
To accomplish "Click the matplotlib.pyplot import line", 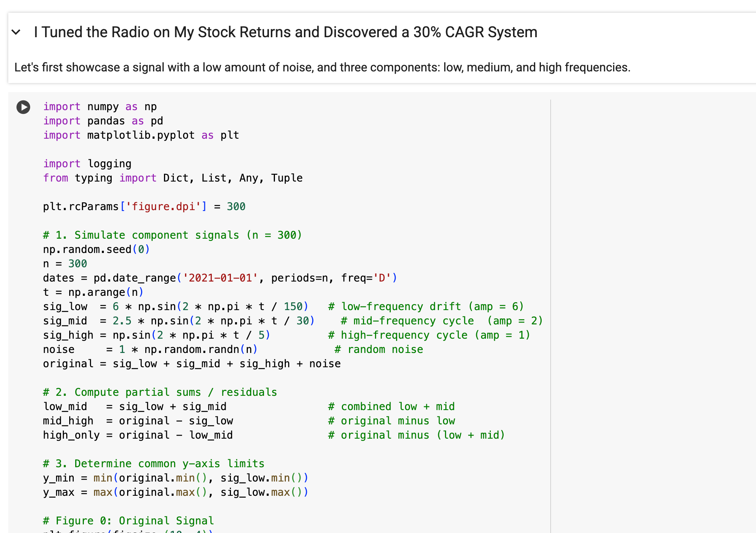I will (141, 135).
